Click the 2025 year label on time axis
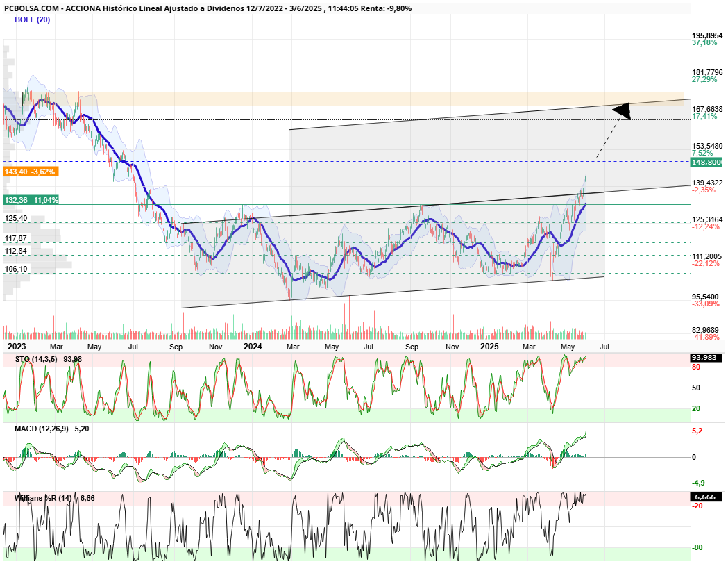This screenshot has width=728, height=564. pyautogui.click(x=489, y=347)
